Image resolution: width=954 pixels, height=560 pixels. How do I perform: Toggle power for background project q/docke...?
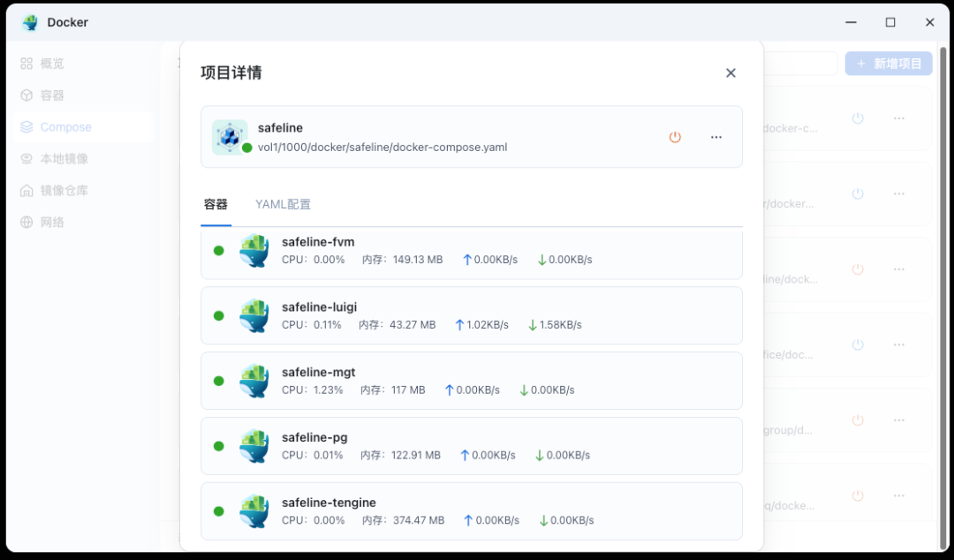click(x=858, y=496)
